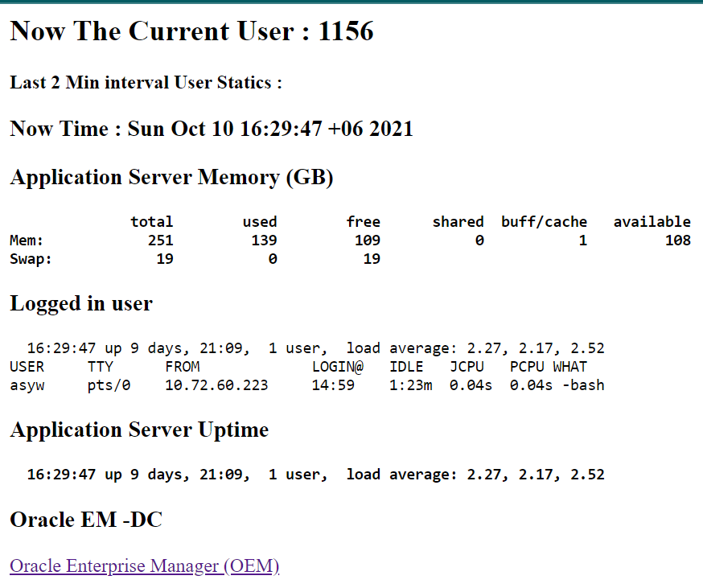Click the "shared" column header
703x588 pixels.
tap(458, 221)
